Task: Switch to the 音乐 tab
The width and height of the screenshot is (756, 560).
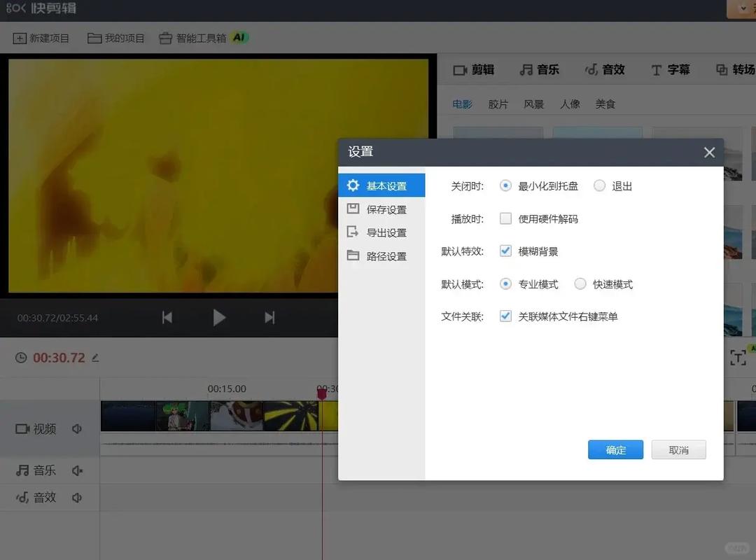Action: [x=540, y=70]
